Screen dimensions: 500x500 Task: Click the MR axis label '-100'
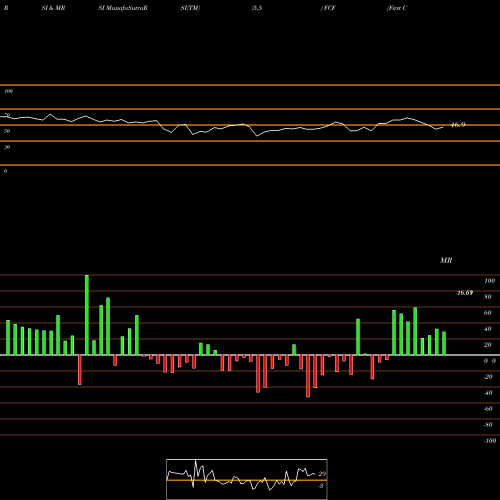click(490, 441)
